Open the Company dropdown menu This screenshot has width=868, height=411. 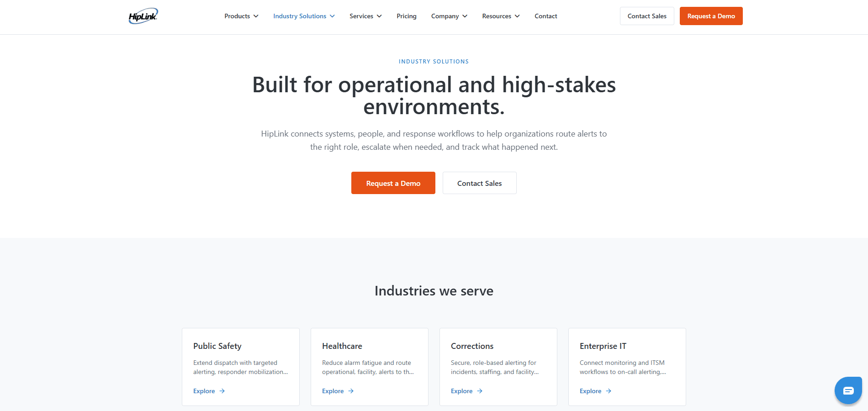coord(449,16)
